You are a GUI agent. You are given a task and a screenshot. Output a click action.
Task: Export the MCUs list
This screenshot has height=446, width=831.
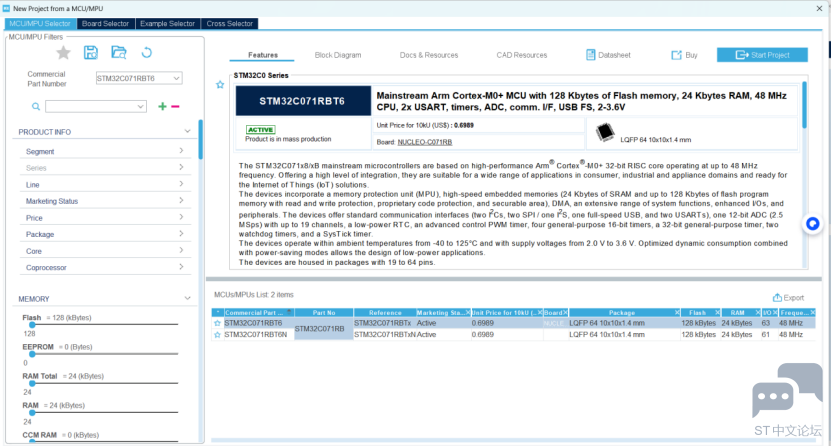click(788, 298)
